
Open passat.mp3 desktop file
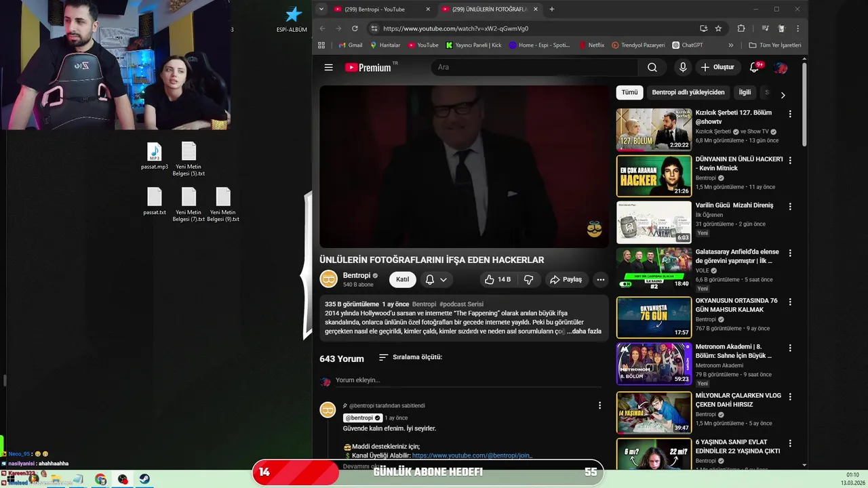[155, 157]
